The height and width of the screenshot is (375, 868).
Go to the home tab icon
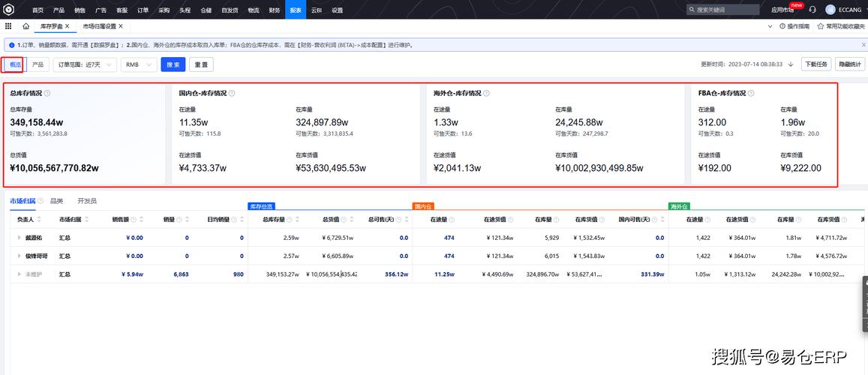[26, 26]
